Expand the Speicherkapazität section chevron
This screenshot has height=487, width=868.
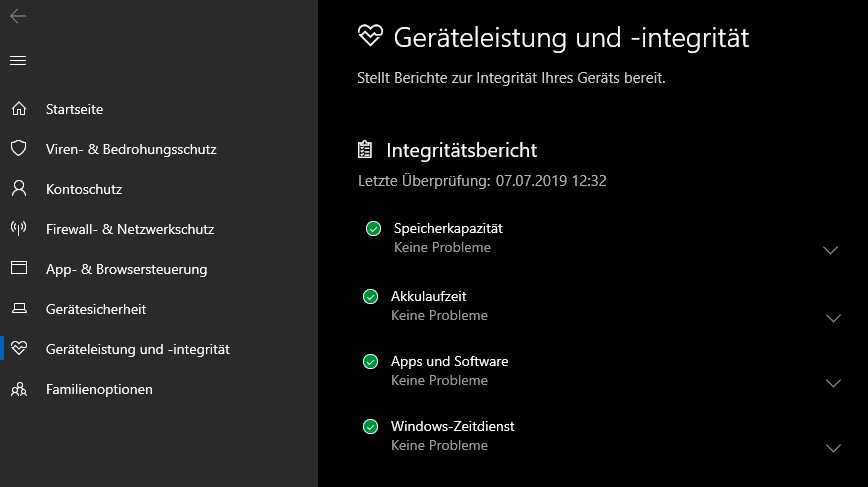830,250
